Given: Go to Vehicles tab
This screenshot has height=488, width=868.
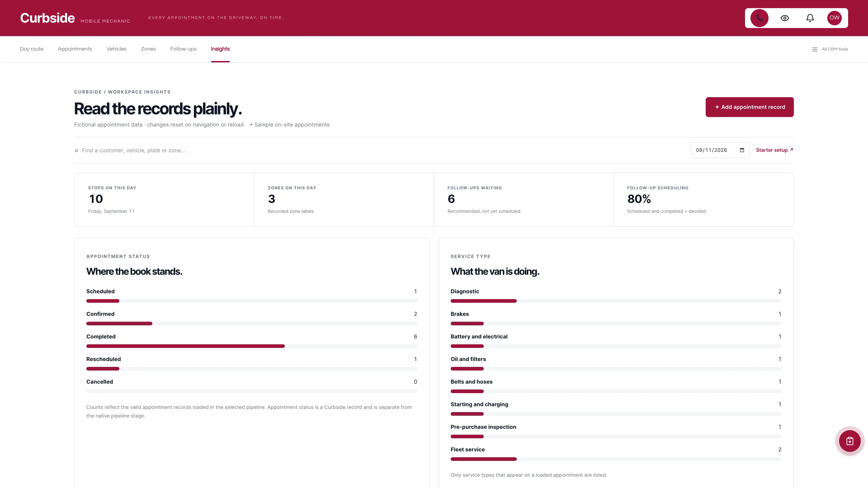Looking at the screenshot, I should click(116, 49).
